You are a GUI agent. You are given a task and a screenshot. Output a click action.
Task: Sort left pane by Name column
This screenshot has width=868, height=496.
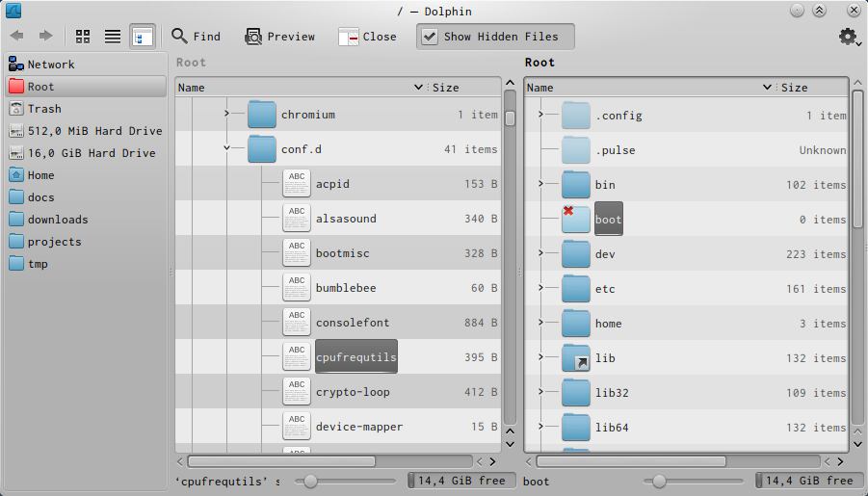pos(302,88)
